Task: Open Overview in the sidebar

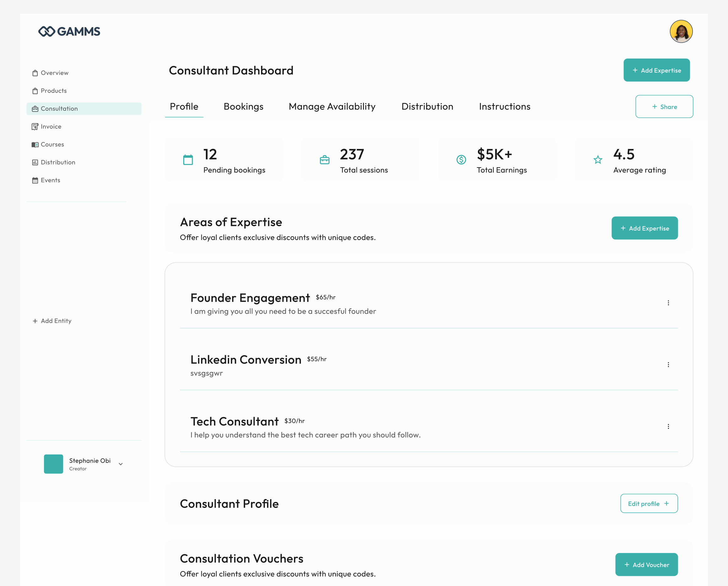Action: (x=54, y=73)
